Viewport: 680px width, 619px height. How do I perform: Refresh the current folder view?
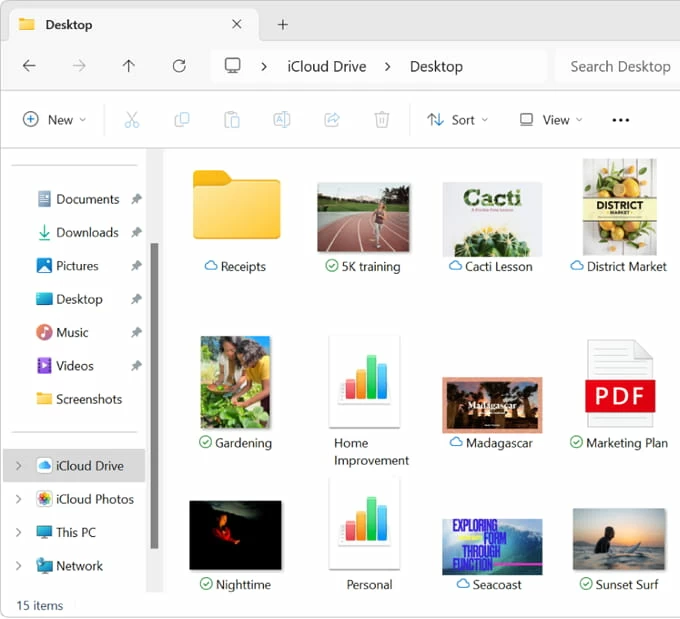click(x=179, y=66)
